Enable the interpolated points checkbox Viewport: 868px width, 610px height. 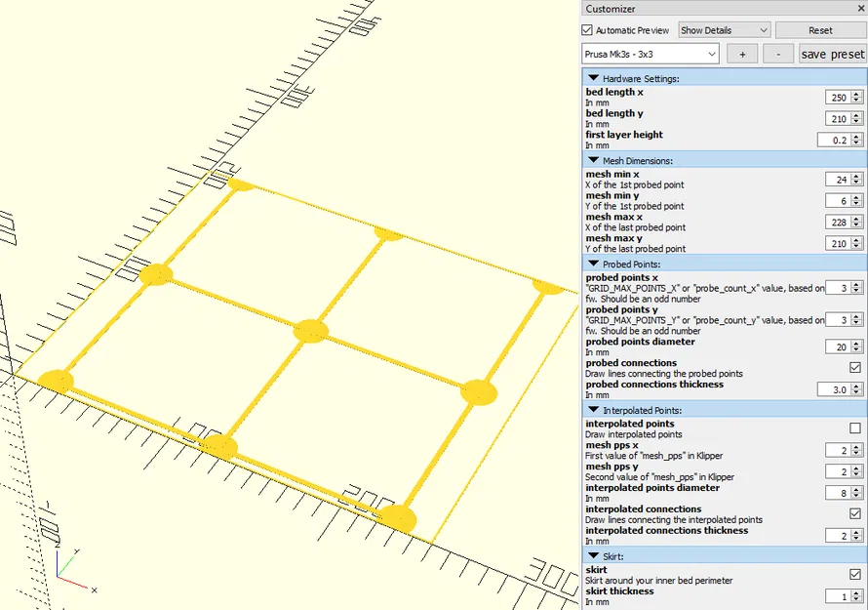click(854, 428)
